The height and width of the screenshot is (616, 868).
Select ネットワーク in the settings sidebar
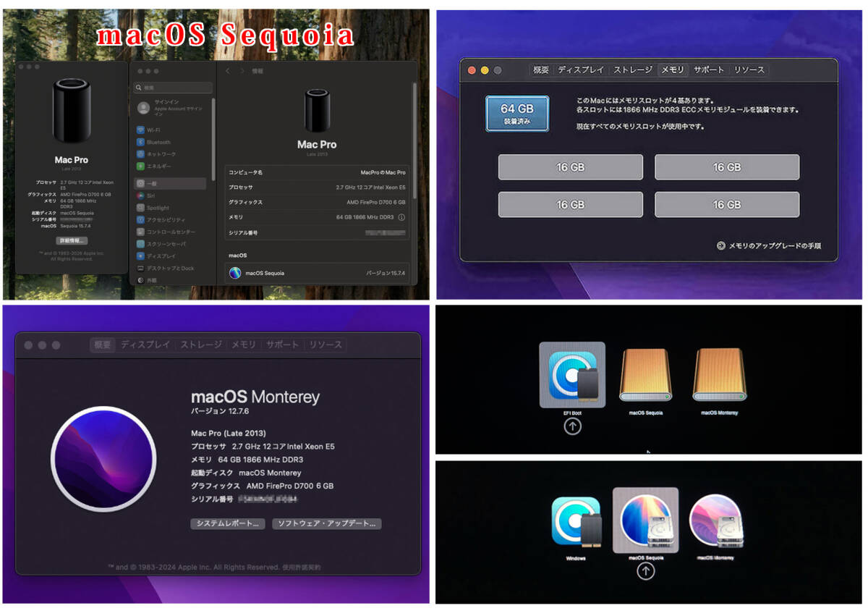point(172,154)
